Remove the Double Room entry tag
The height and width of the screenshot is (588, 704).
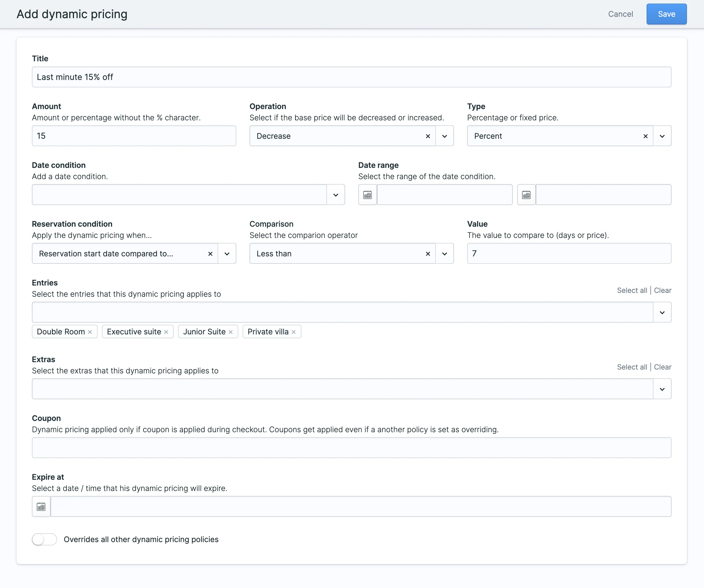coord(90,332)
